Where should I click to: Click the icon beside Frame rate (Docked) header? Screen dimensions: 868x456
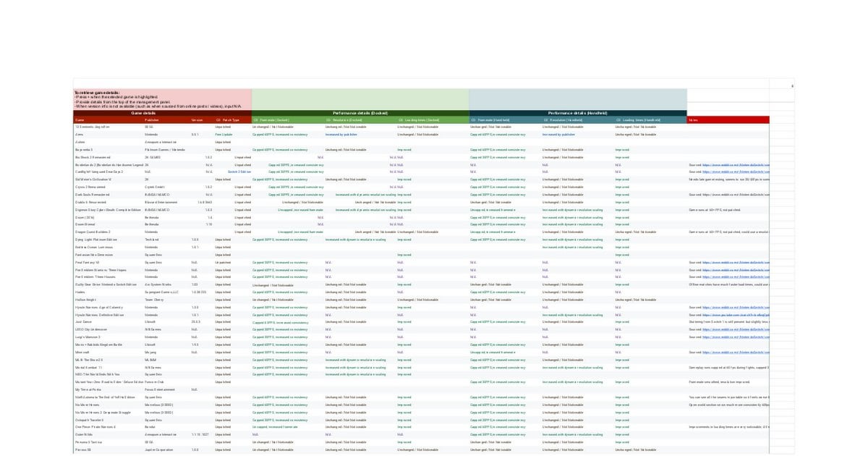click(255, 120)
